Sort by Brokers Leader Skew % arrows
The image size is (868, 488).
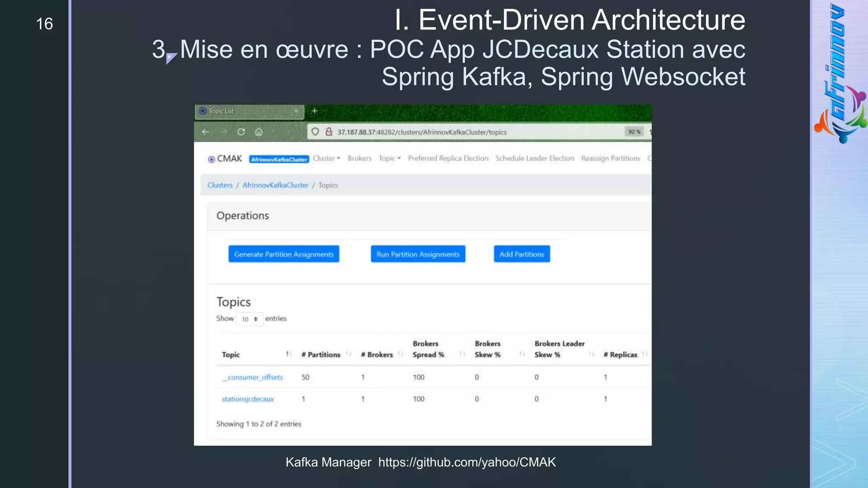(591, 354)
